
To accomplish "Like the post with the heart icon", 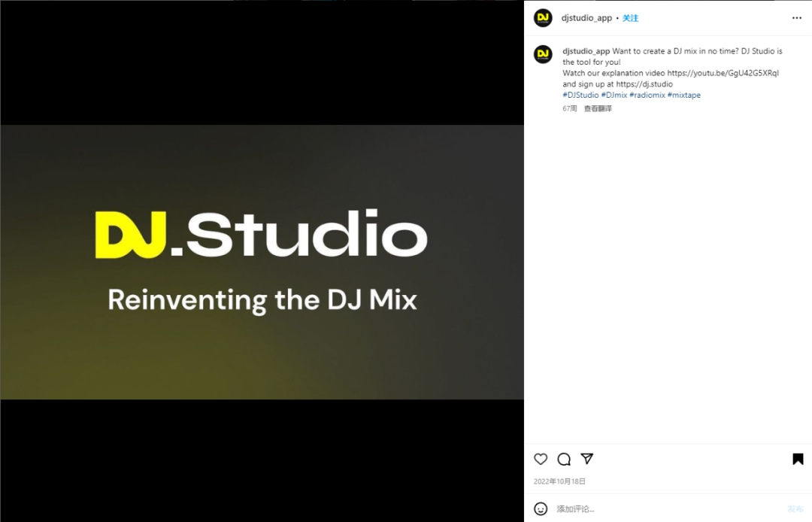I will (x=541, y=460).
